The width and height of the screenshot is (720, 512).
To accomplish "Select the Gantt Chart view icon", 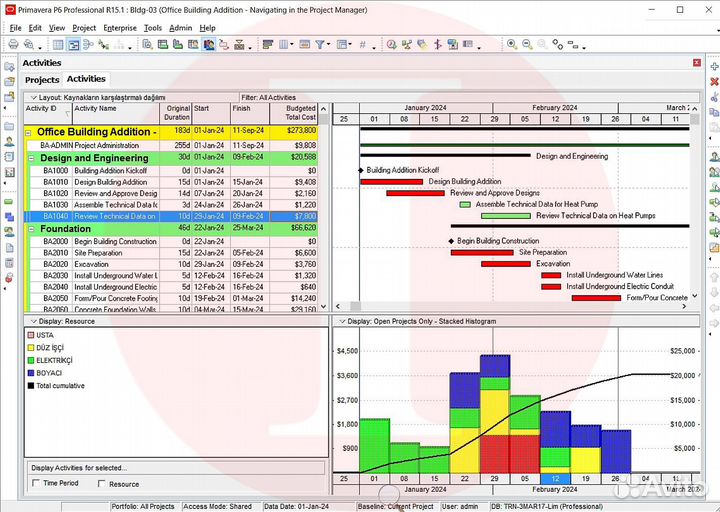I will tap(73, 45).
